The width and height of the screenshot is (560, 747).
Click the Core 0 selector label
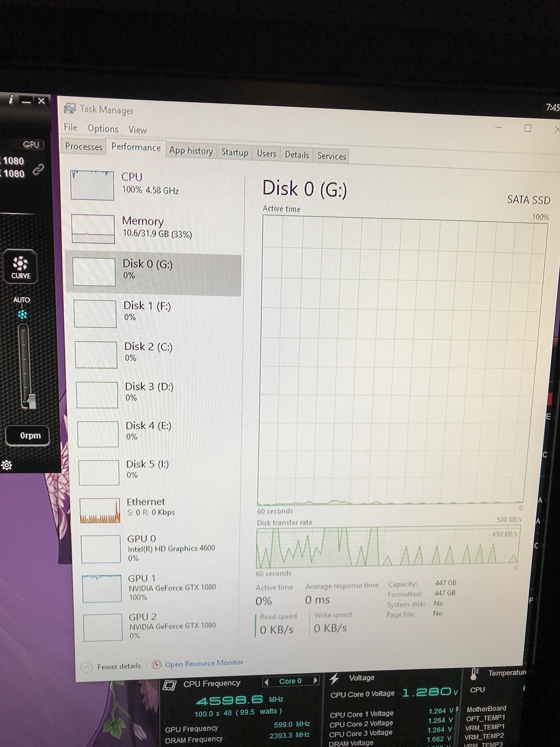290,681
